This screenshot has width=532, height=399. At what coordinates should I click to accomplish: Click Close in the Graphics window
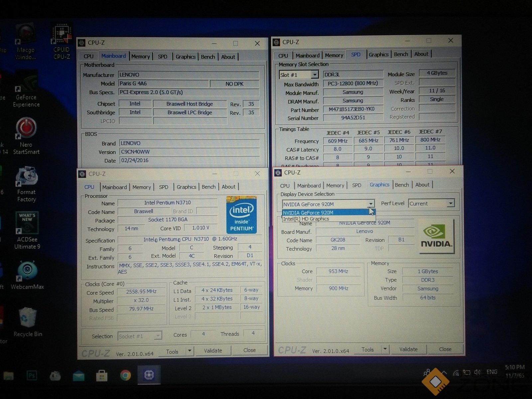coord(445,349)
